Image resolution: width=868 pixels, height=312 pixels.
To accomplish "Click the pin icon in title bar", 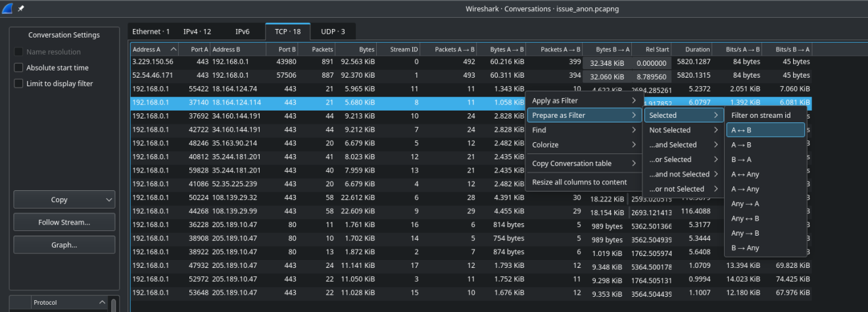I will pos(20,8).
